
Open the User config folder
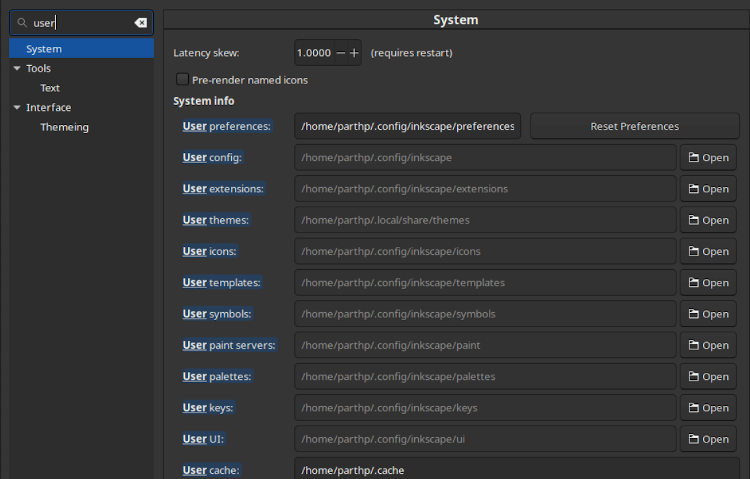click(708, 158)
